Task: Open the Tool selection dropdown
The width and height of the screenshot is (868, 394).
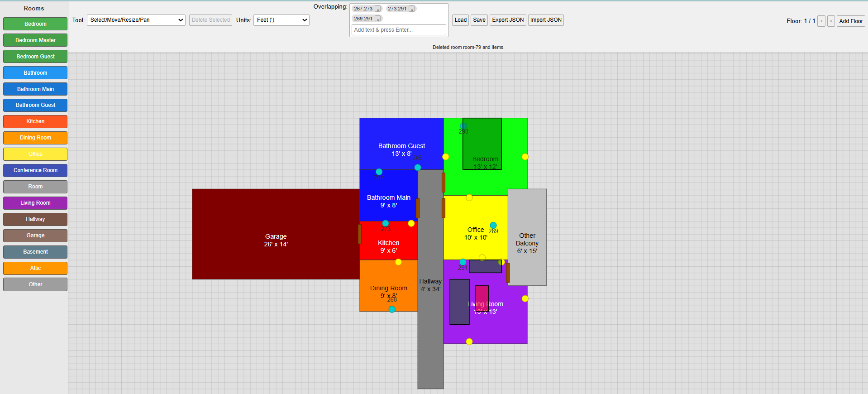Action: (x=136, y=20)
